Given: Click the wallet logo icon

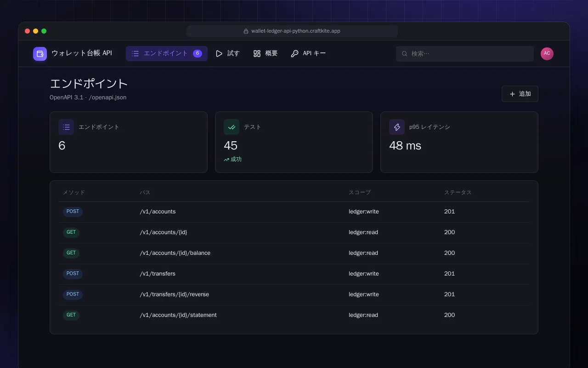Looking at the screenshot, I should pos(40,54).
